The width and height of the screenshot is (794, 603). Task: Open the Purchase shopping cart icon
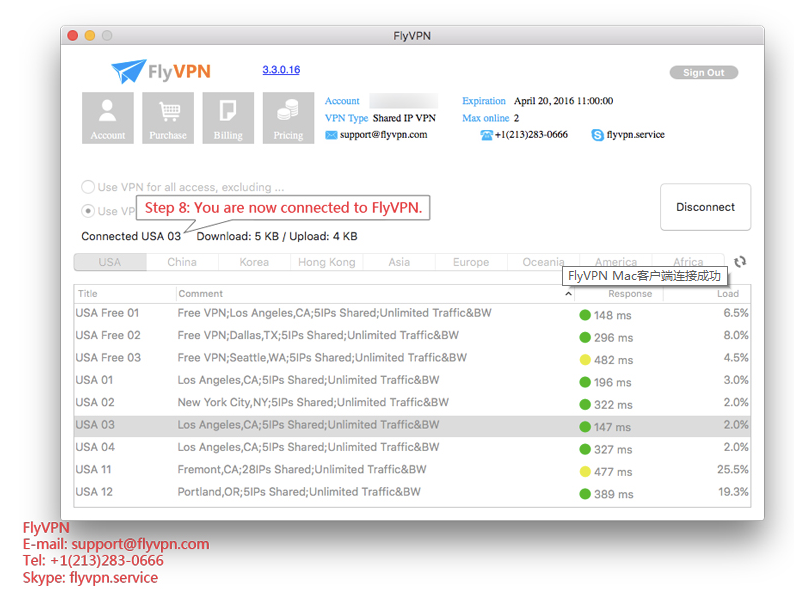[168, 118]
